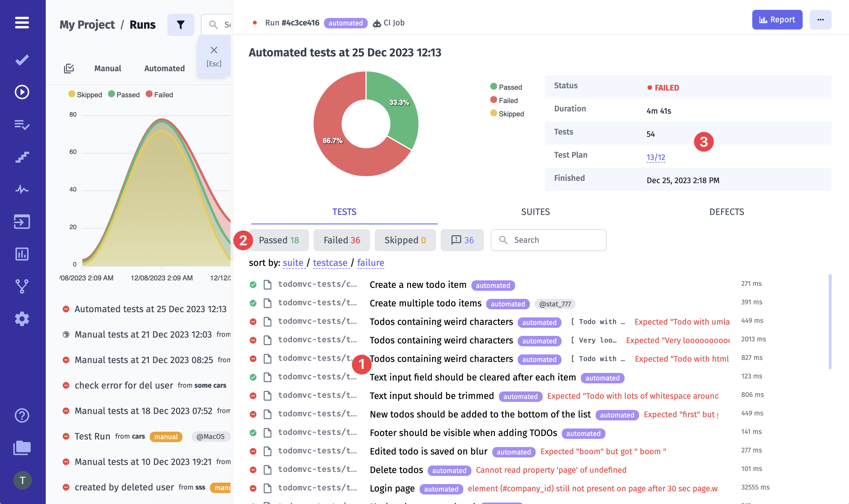Click the @stat_777 tag
The width and height of the screenshot is (849, 504).
click(555, 304)
